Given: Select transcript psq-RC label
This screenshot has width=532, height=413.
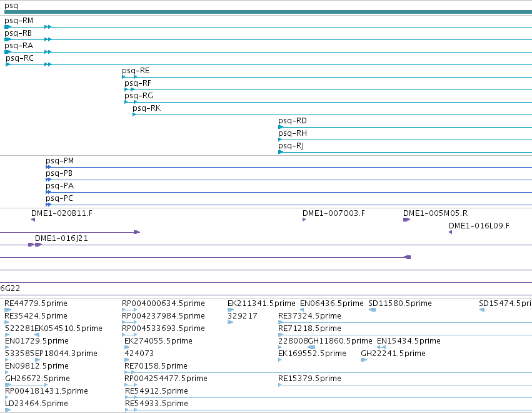Looking at the screenshot, I should 19,58.
